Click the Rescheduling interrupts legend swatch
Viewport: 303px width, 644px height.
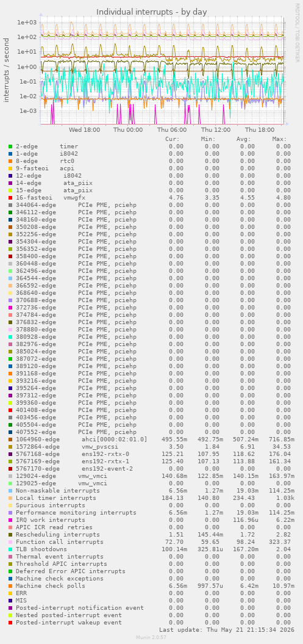click(x=10, y=534)
